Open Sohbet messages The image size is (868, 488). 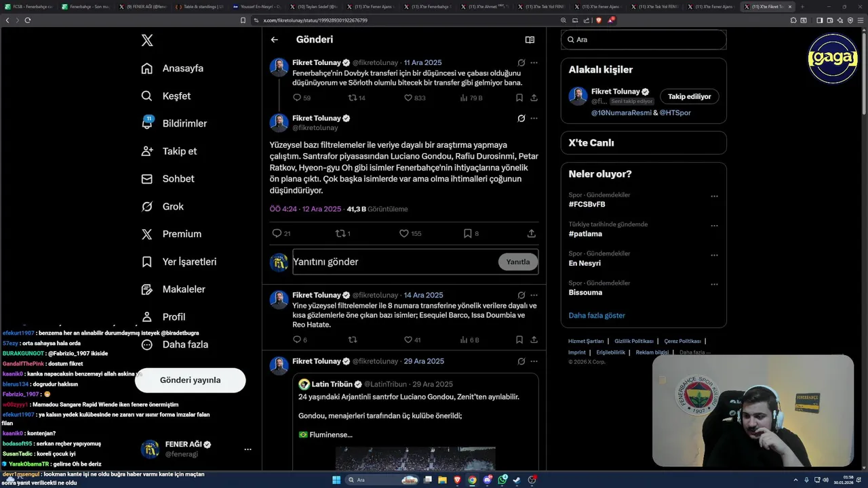coord(167,179)
